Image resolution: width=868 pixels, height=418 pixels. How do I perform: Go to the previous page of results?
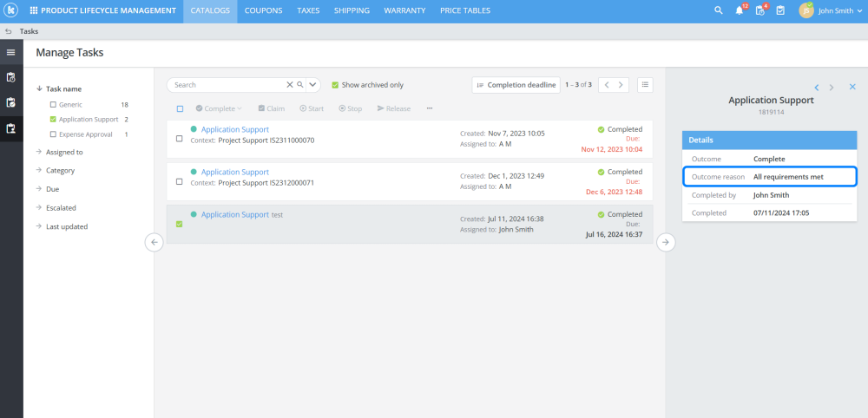(607, 85)
